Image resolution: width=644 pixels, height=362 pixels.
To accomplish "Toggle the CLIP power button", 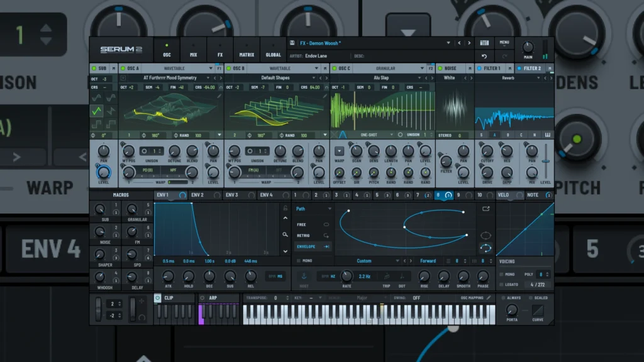I will (158, 298).
